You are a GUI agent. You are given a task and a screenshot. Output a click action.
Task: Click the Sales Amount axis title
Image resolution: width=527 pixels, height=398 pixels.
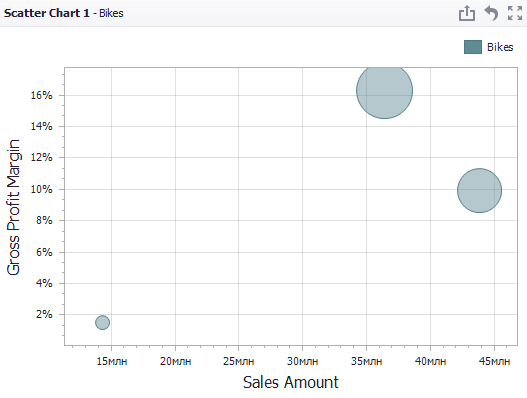pyautogui.click(x=291, y=382)
